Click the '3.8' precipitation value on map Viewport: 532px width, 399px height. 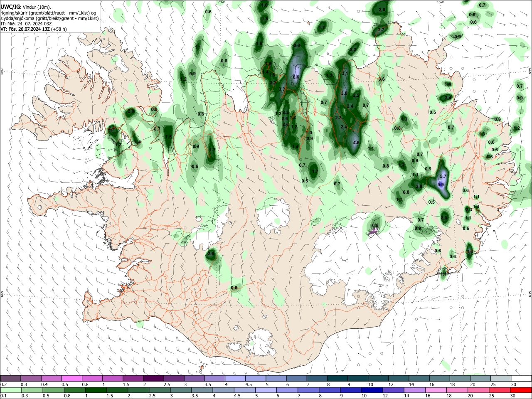[344, 94]
